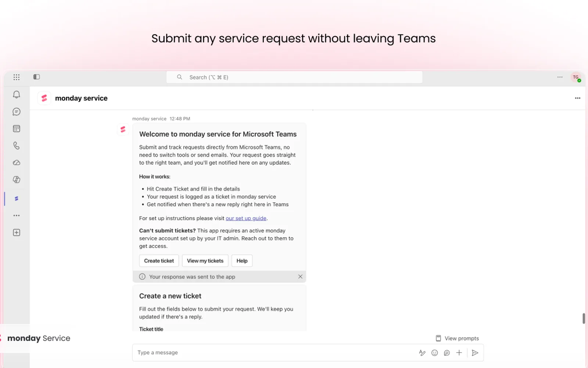
Task: Add a new app to sidebar
Action: pyautogui.click(x=17, y=233)
